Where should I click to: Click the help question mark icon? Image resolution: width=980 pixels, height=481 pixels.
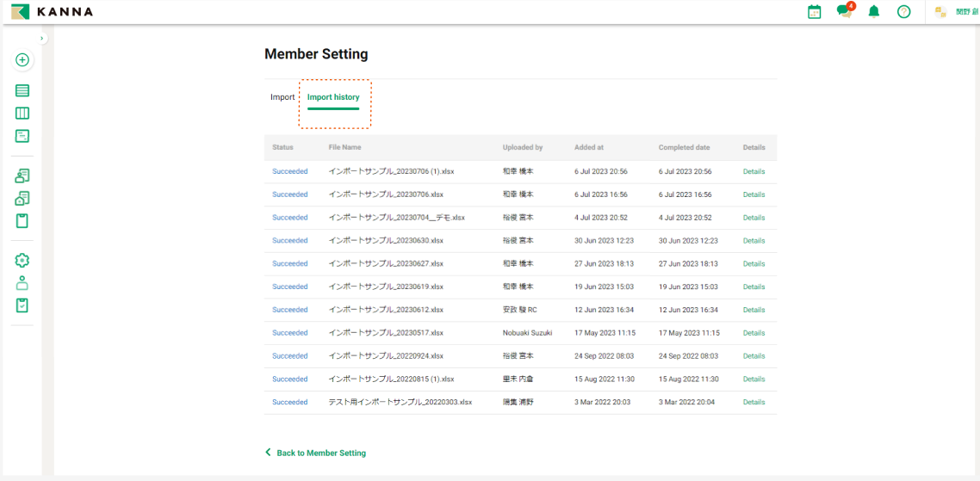pos(903,12)
